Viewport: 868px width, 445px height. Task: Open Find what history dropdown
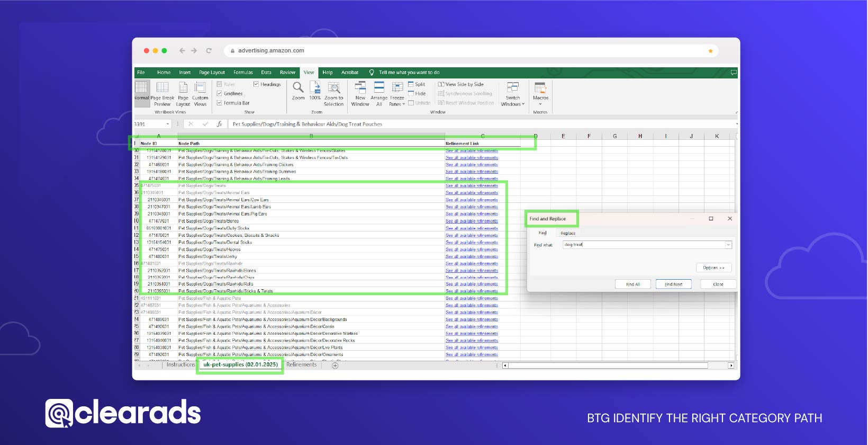pos(728,245)
